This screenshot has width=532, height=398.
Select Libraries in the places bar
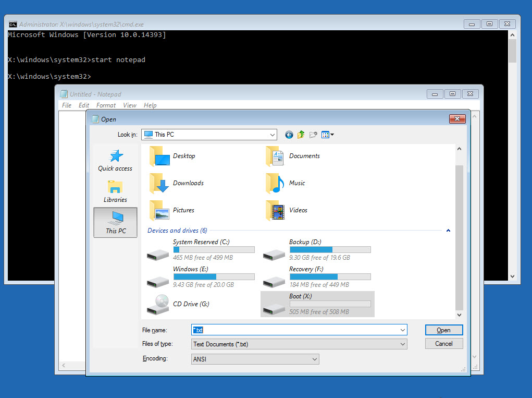pos(115,191)
